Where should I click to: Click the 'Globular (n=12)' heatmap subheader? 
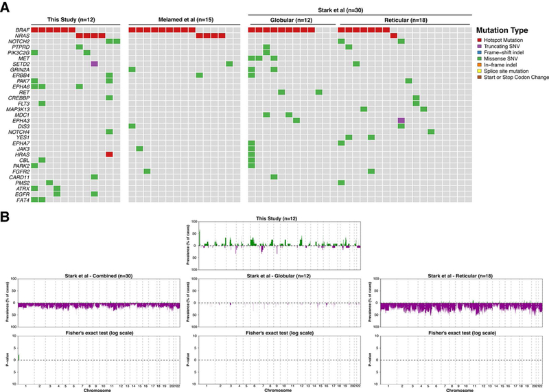coord(291,21)
